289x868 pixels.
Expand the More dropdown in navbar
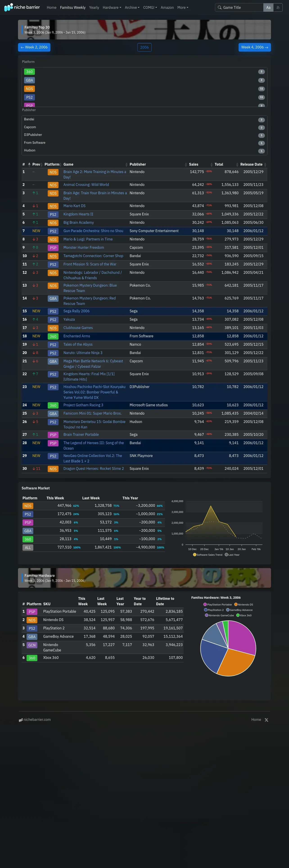coord(183,7)
